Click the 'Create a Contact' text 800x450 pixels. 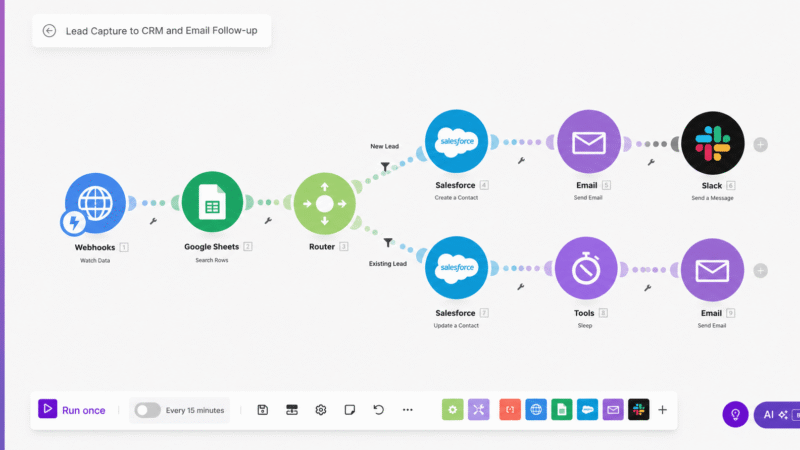click(456, 197)
